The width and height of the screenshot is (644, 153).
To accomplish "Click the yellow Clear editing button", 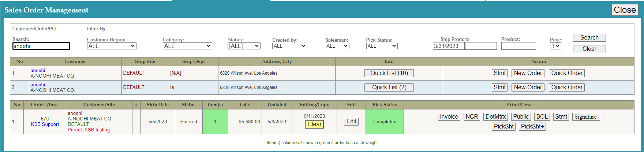I will tap(314, 124).
